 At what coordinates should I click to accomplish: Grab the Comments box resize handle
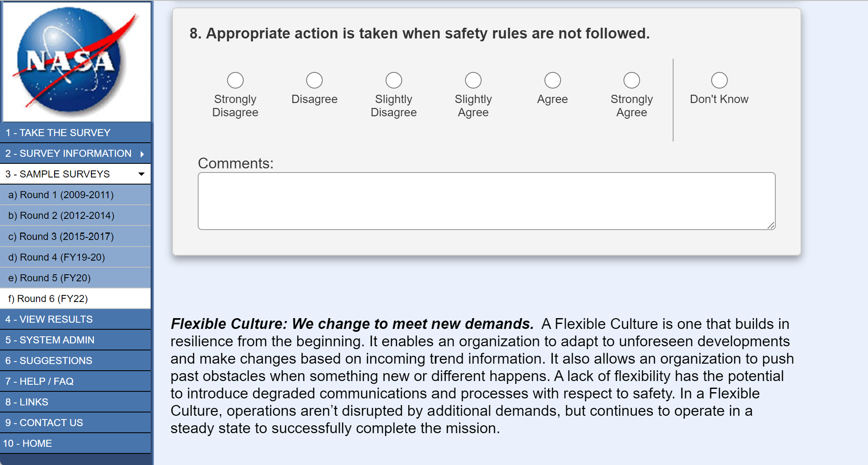click(x=771, y=225)
